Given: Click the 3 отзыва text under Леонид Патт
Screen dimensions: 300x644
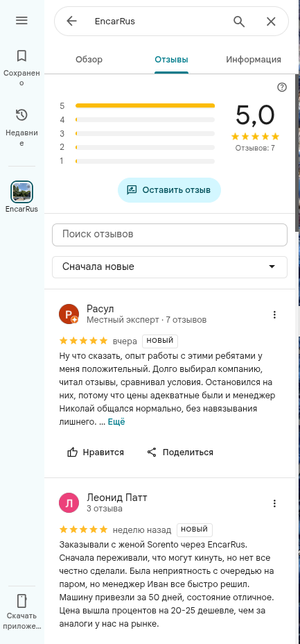Looking at the screenshot, I should (105, 509).
